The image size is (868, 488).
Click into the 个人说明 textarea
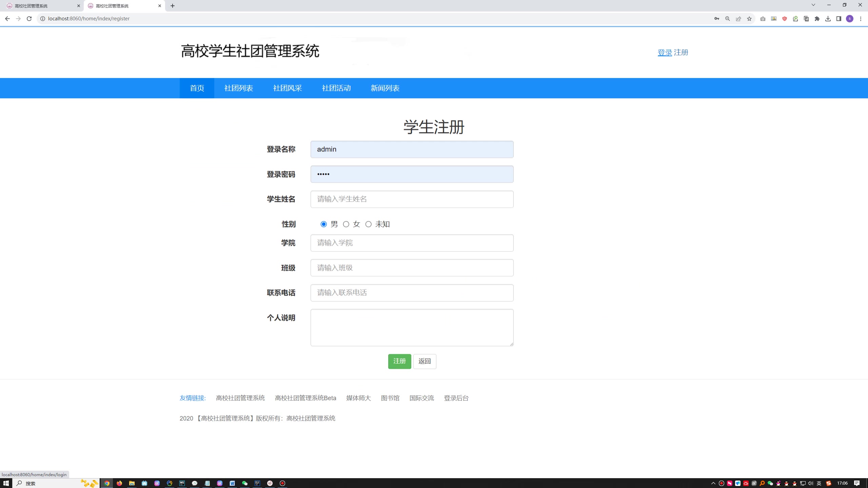[412, 328]
